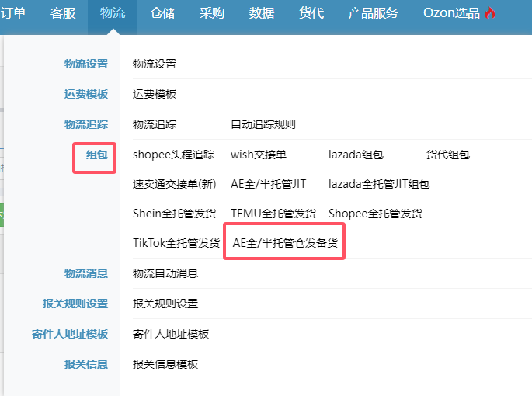Screen dimensions: 532x396
Task: Open the 运费模板 submenu link
Action: point(155,94)
